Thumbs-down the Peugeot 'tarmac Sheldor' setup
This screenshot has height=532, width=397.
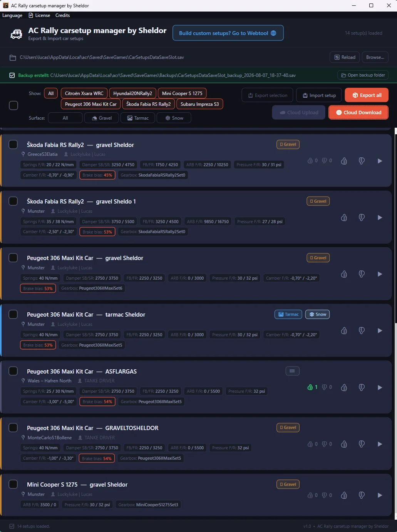(x=362, y=330)
